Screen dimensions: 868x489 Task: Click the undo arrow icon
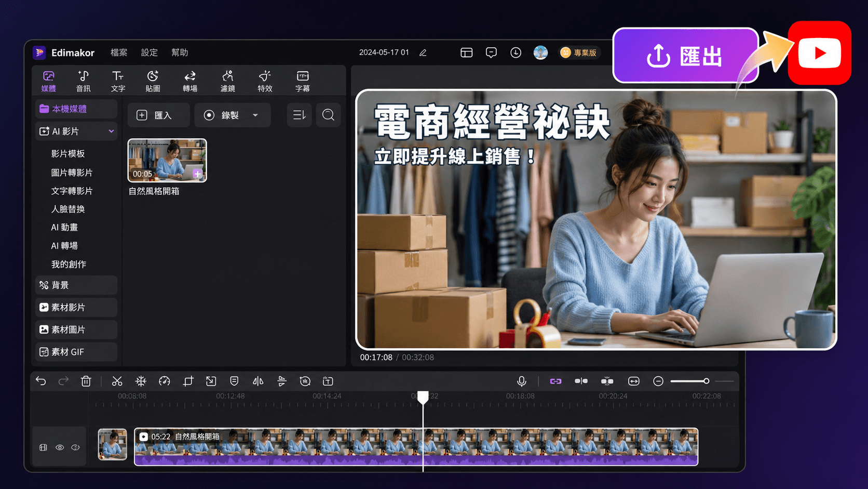(x=41, y=381)
